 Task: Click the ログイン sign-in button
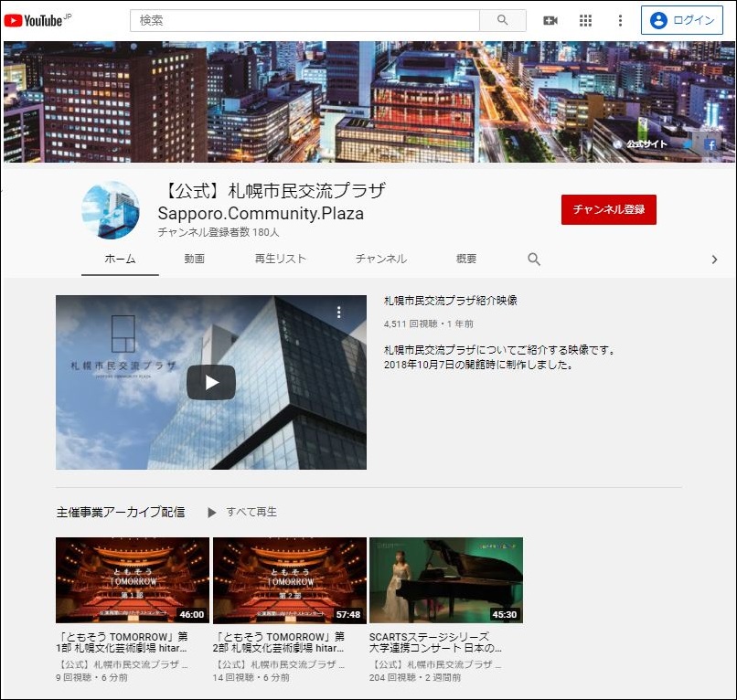[x=681, y=20]
